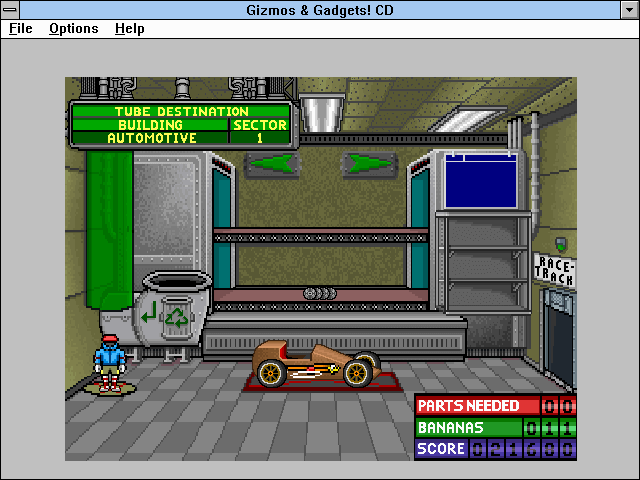Click the Parts Needed counter
The width and height of the screenshot is (640, 480).
pyautogui.click(x=496, y=405)
